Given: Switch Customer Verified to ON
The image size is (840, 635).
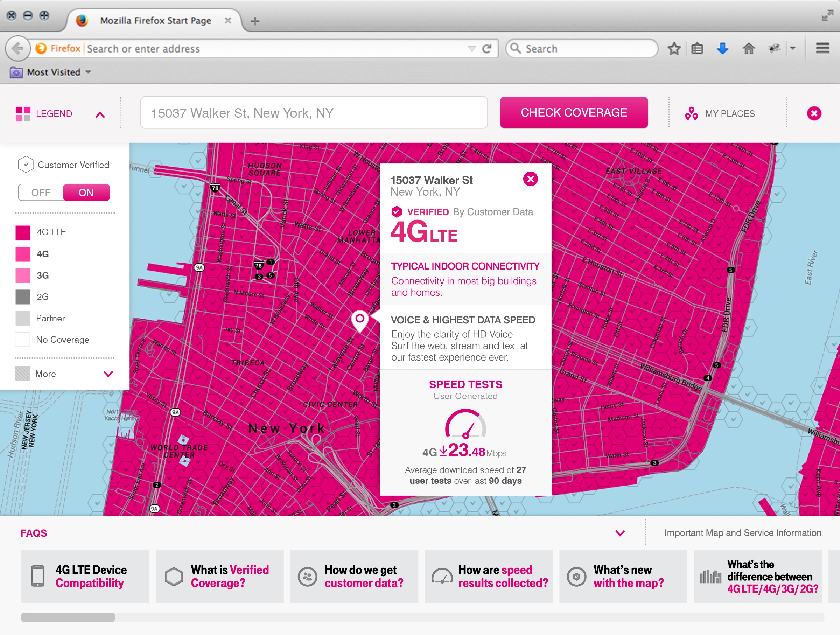Looking at the screenshot, I should click(x=86, y=193).
